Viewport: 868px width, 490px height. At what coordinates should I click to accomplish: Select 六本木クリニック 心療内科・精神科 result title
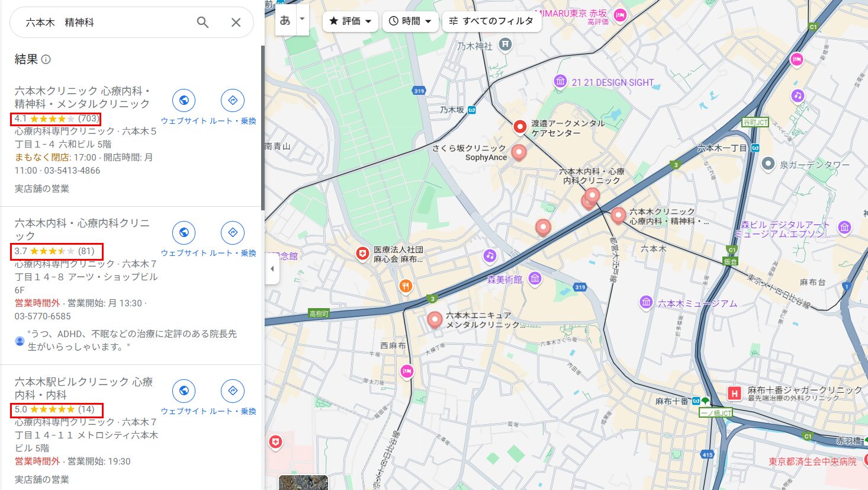(x=82, y=97)
